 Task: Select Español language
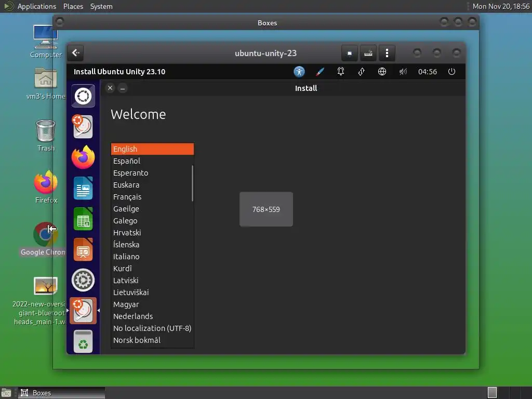click(x=152, y=161)
